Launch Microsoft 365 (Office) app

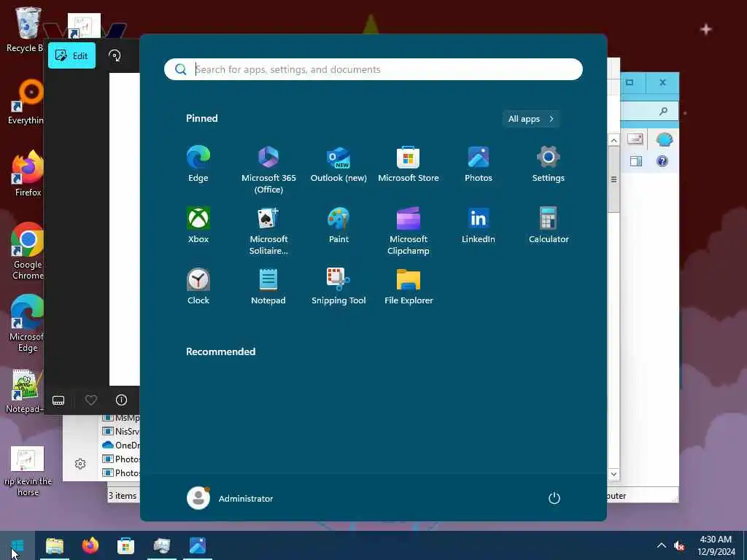coord(268,170)
